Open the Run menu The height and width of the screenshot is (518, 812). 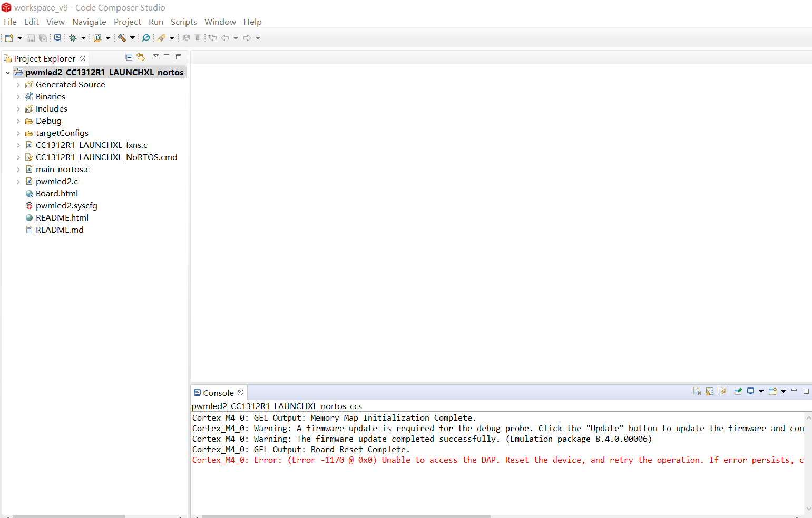155,22
